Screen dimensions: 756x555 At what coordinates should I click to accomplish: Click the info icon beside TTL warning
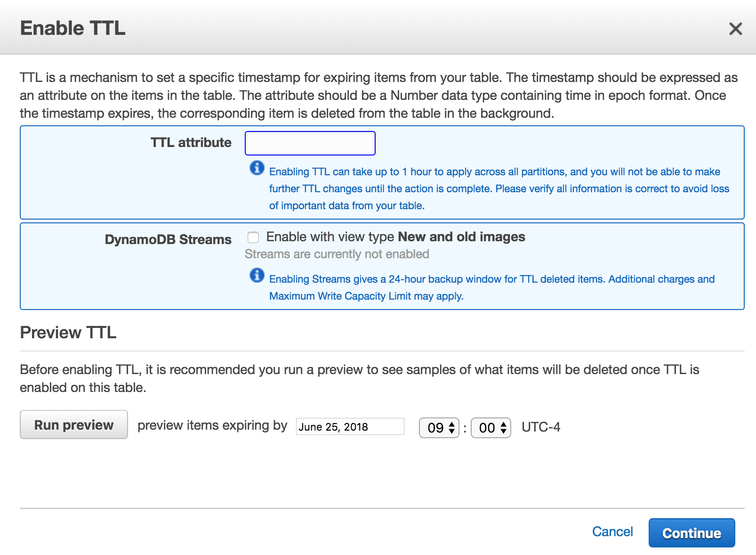(257, 168)
